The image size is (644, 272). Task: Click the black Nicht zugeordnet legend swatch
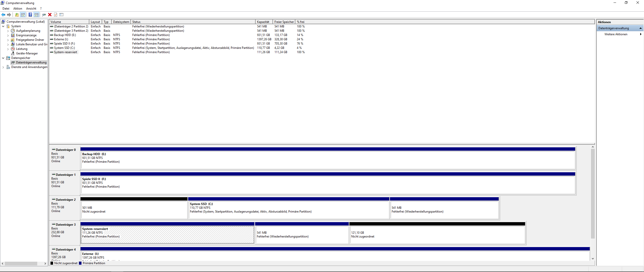(x=52, y=263)
